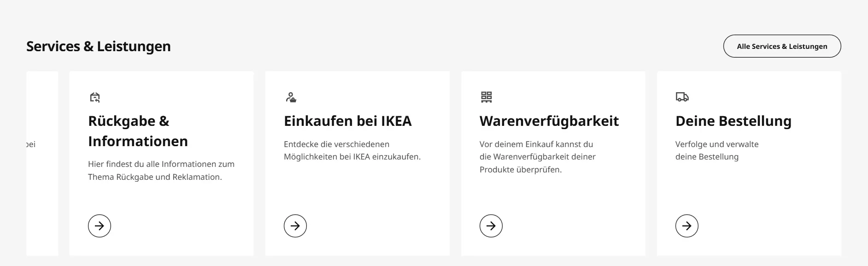
Task: Select the Rückgabe & Informationen card title
Action: click(x=138, y=131)
